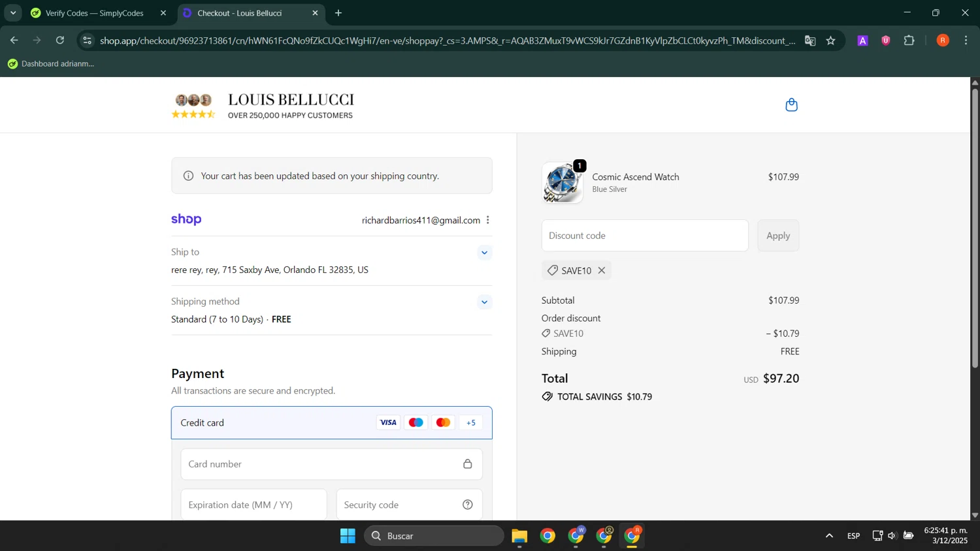Remove the SAVE10 discount tag
This screenshot has height=551, width=980.
pyautogui.click(x=602, y=270)
